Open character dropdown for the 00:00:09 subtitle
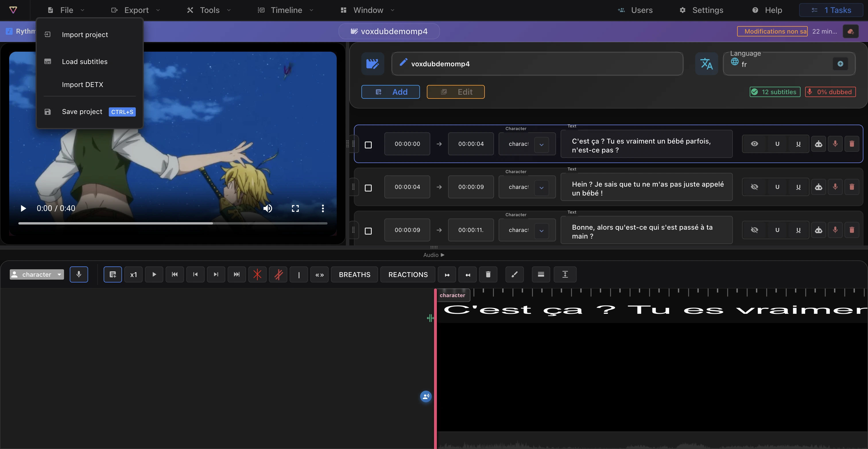Viewport: 868px width, 449px height. (541, 231)
